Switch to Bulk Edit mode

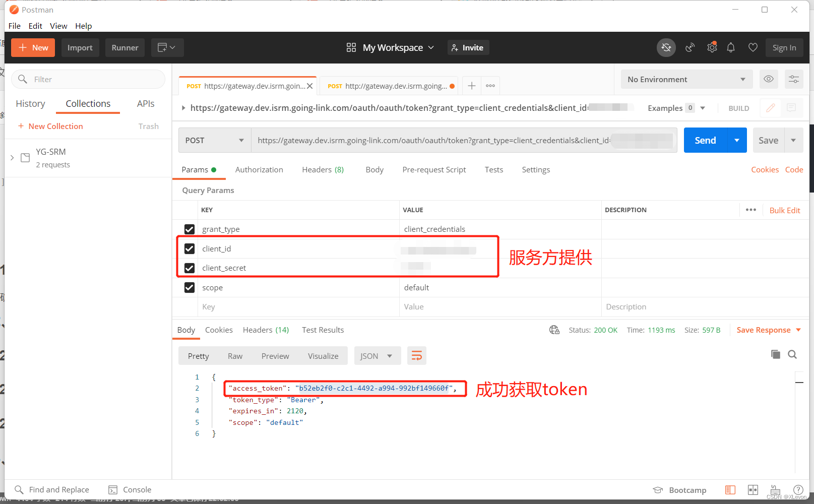click(x=785, y=210)
